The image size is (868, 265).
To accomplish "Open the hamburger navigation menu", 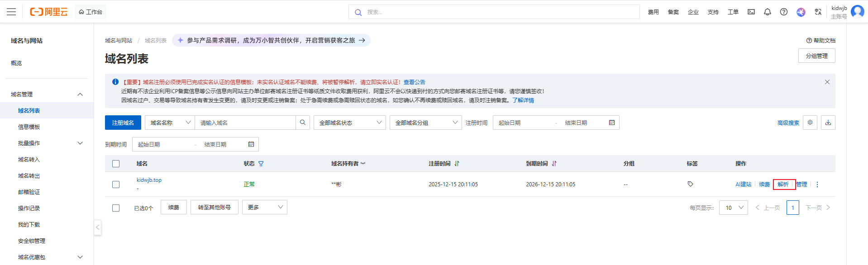I will [11, 12].
